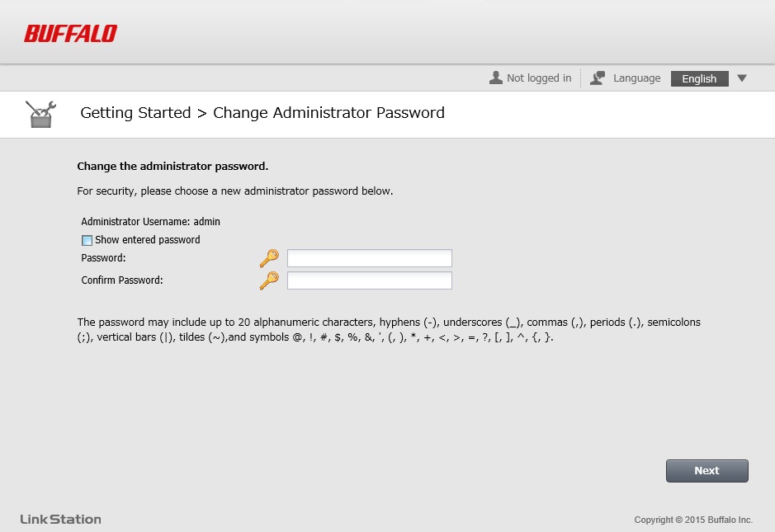Click the toolbox icon beside Getting Started
This screenshot has height=532, width=775.
point(40,114)
